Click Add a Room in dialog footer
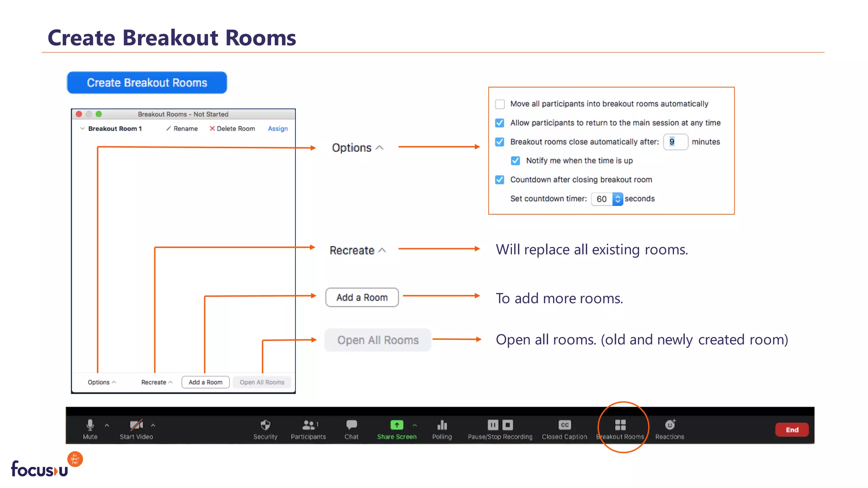This screenshot has width=868, height=488. pyautogui.click(x=206, y=382)
